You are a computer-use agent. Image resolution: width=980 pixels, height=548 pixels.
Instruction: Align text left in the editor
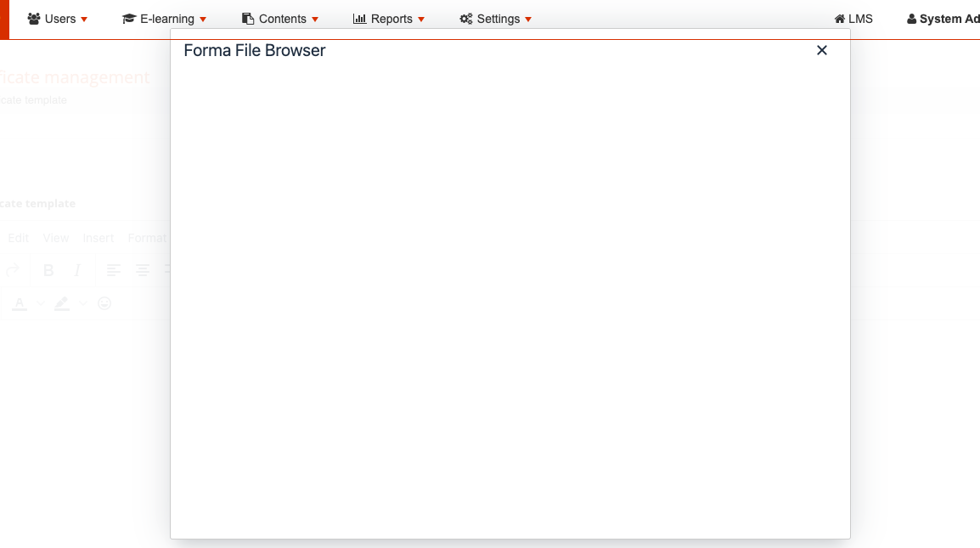point(114,270)
